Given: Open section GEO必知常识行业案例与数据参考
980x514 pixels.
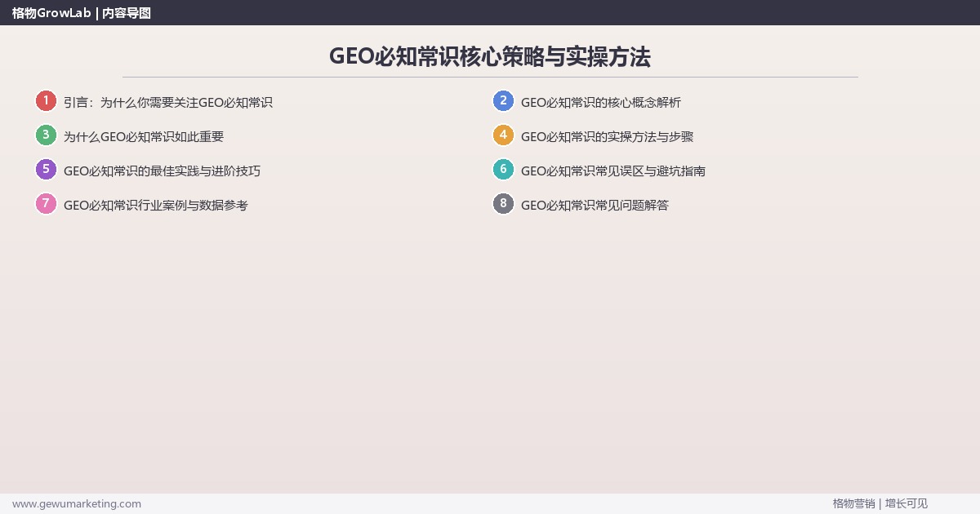Looking at the screenshot, I should (x=156, y=206).
